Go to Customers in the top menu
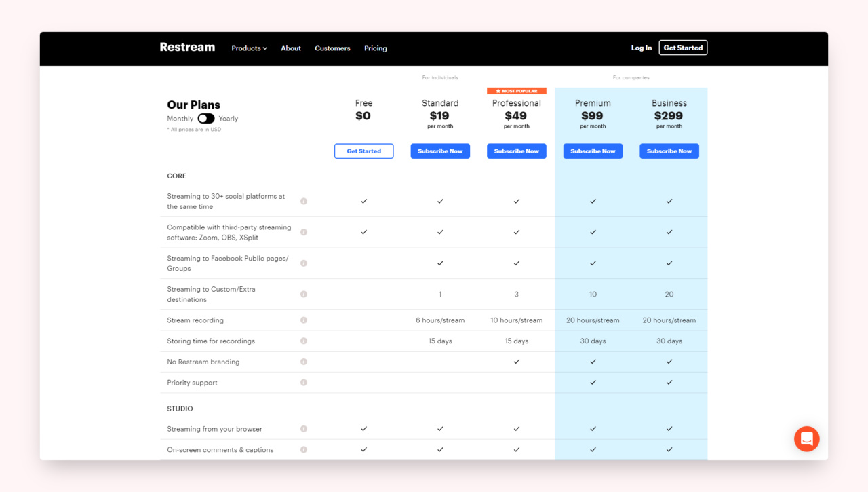 pyautogui.click(x=332, y=48)
